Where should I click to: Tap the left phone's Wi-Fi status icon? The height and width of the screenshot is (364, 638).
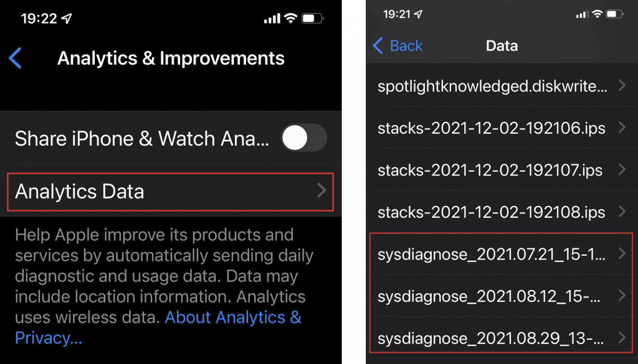coord(290,19)
